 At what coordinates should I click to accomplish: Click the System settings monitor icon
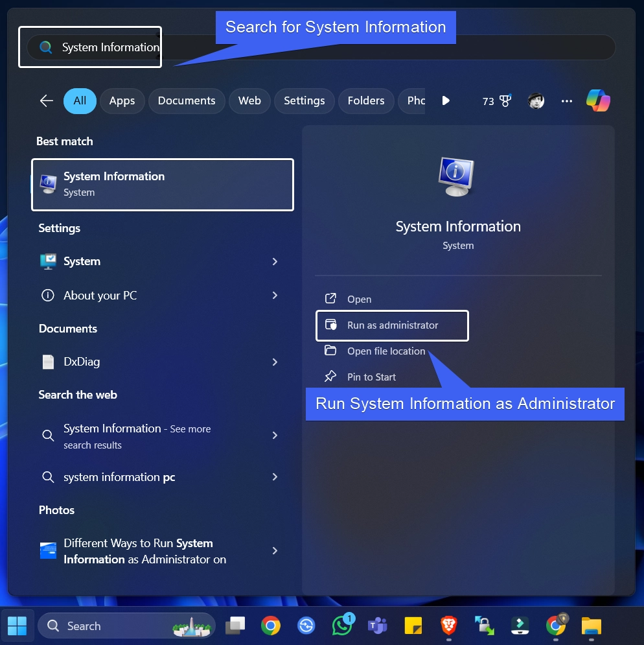click(x=48, y=262)
